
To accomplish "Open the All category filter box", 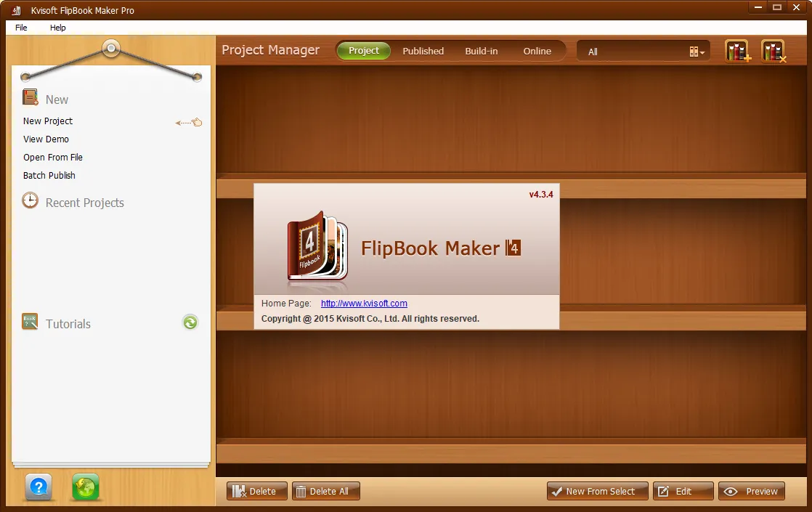I will point(643,52).
